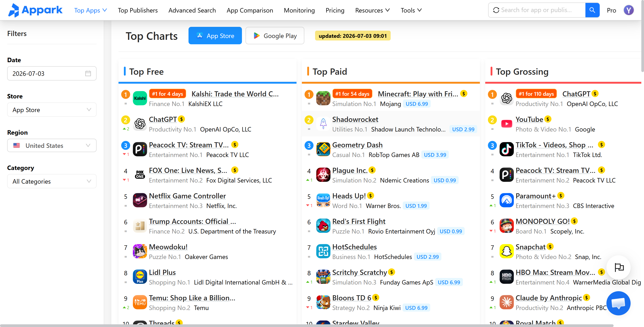The image size is (644, 327).
Task: Open Scritchy Scratchy app link
Action: coord(359,272)
